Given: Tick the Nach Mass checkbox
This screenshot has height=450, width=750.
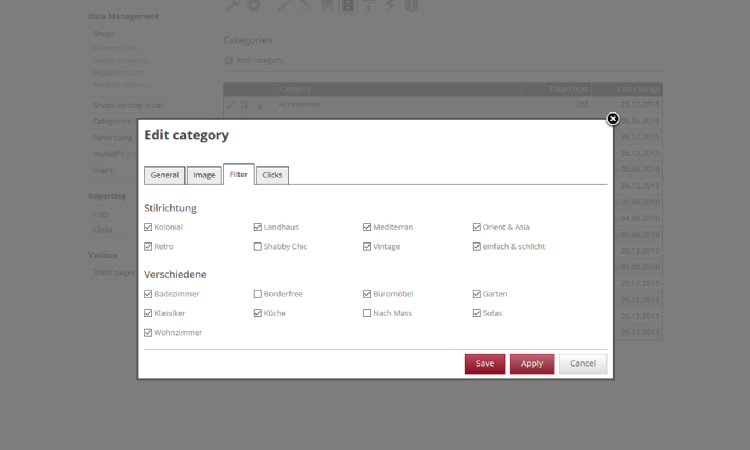Looking at the screenshot, I should click(x=367, y=313).
